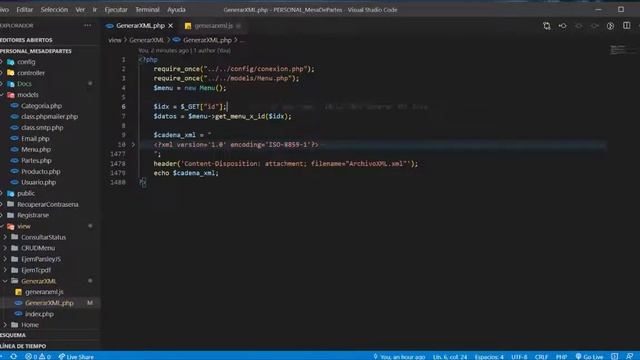The image size is (640, 360).
Task: Open class.phpmailer.php file
Action: (x=49, y=117)
